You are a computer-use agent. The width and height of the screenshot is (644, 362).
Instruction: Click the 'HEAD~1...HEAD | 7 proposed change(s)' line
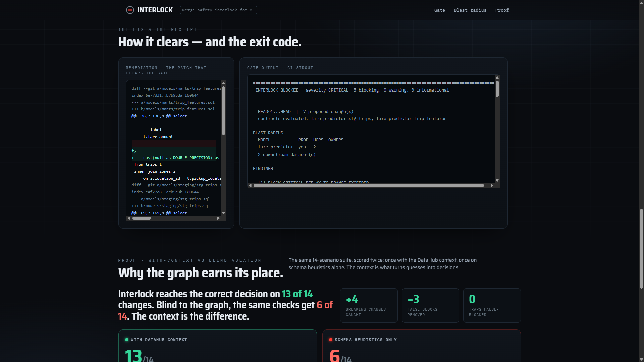point(306,112)
